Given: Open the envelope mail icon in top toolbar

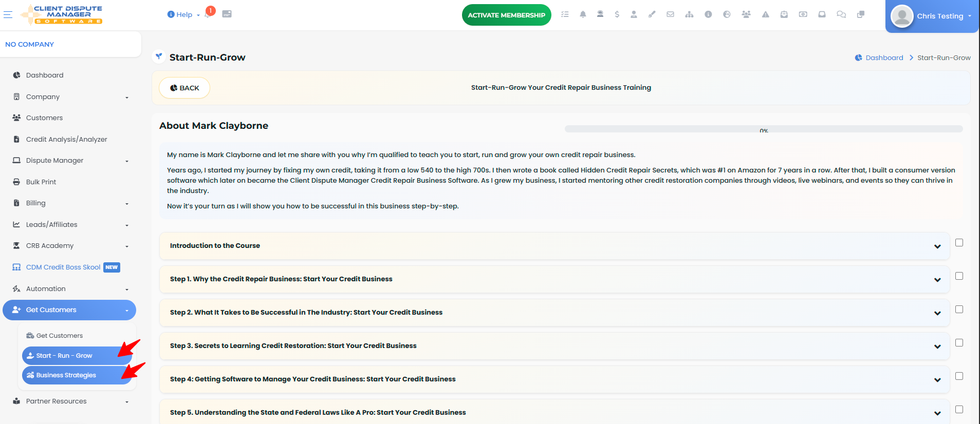Looking at the screenshot, I should [670, 14].
